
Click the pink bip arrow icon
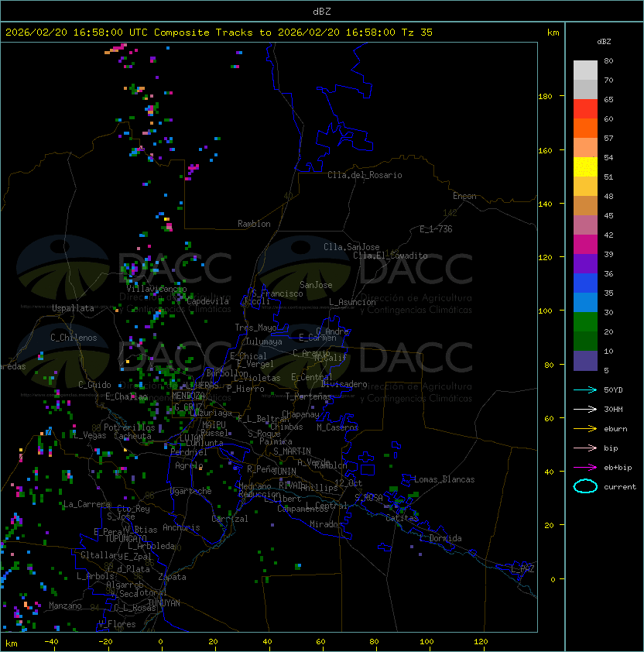585,448
